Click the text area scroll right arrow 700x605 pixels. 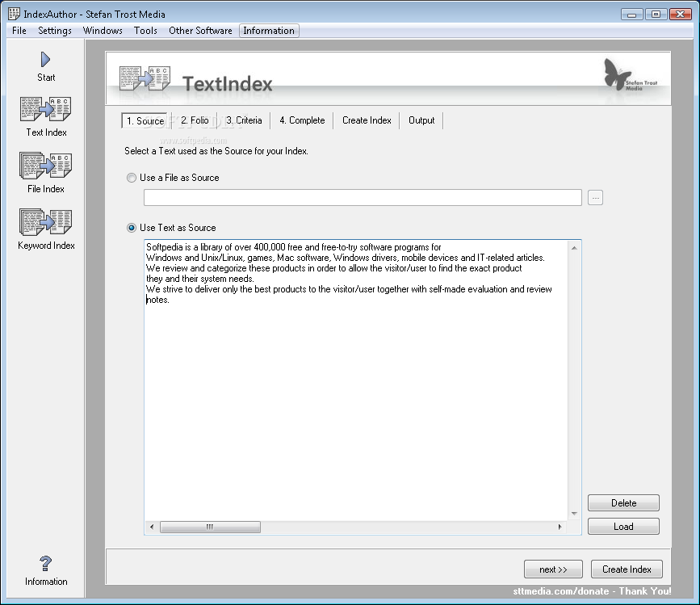point(560,527)
